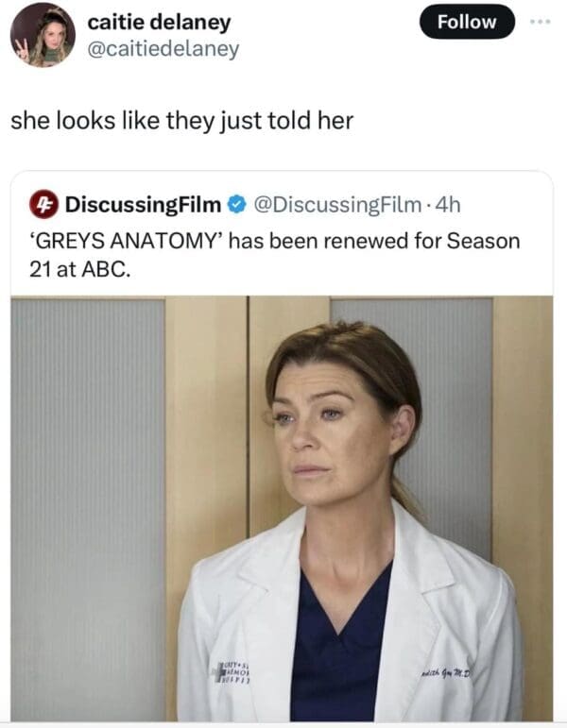The image size is (567, 728).
Task: Click the DiscussingFilm red logo avatar
Action: tap(44, 204)
